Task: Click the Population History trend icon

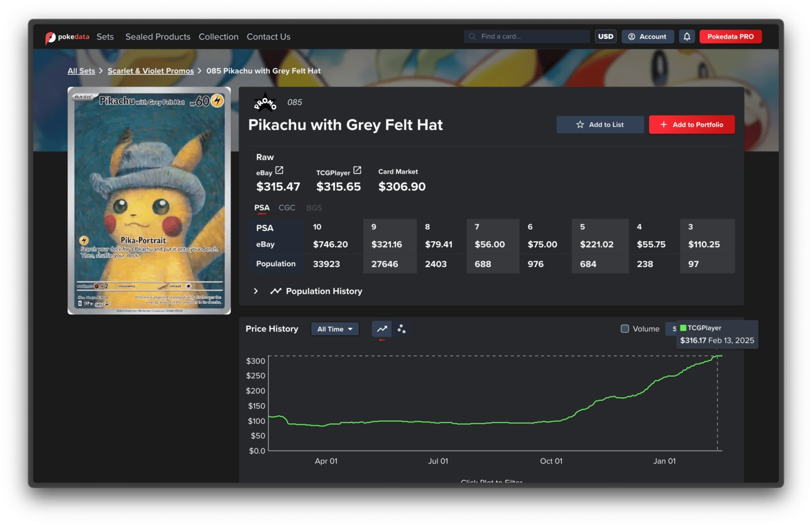Action: click(275, 291)
